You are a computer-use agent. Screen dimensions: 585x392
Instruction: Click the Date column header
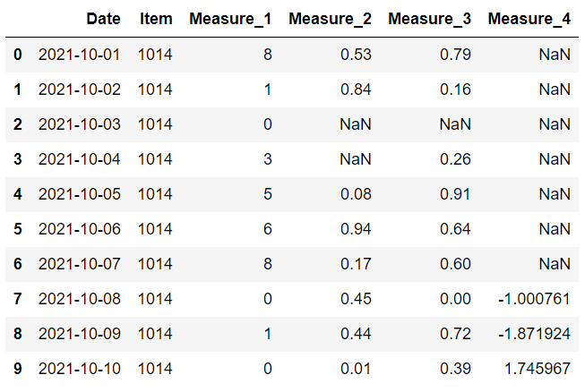tap(104, 19)
